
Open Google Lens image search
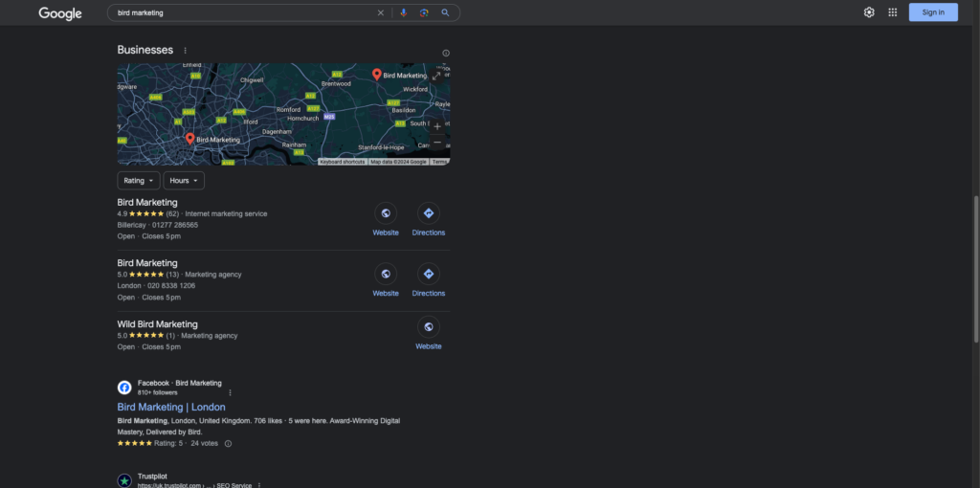click(x=424, y=12)
